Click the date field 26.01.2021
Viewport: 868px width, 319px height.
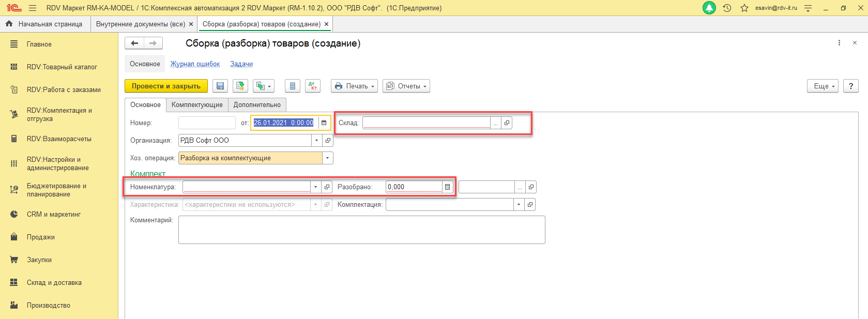point(284,123)
